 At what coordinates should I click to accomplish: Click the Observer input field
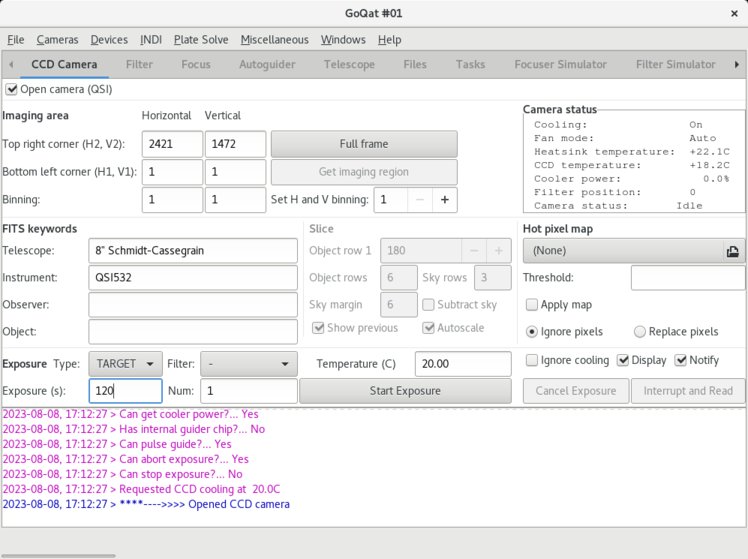point(193,305)
